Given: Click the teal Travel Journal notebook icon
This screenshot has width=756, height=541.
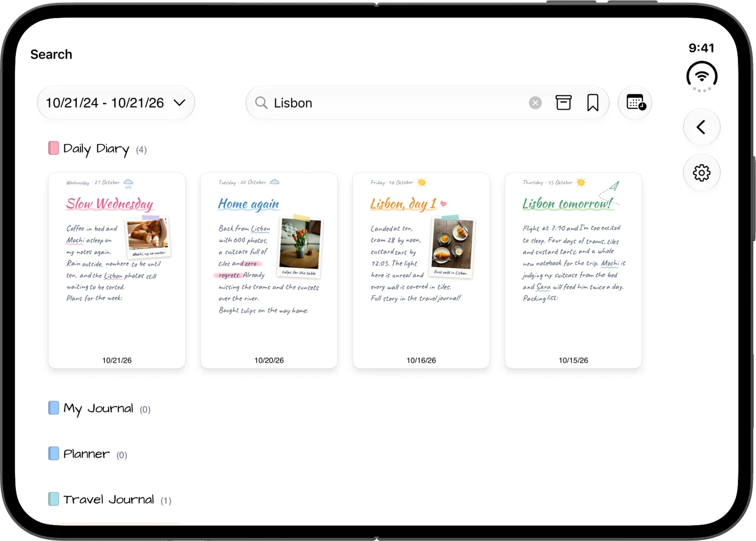Looking at the screenshot, I should click(53, 499).
